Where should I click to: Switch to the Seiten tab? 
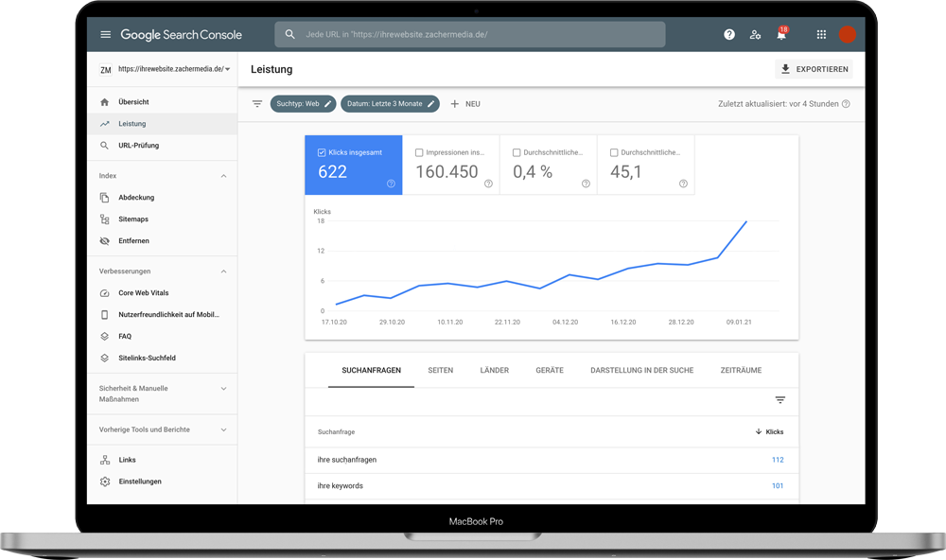(440, 370)
